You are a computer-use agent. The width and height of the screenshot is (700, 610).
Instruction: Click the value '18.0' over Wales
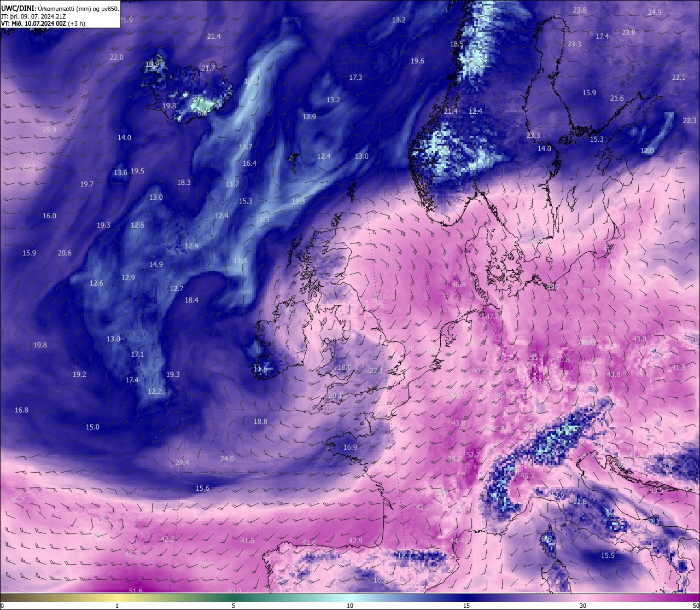coord(345,368)
